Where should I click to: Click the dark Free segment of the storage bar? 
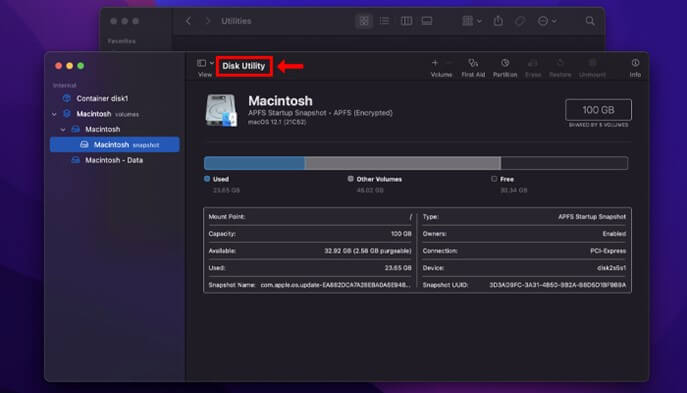pos(564,163)
